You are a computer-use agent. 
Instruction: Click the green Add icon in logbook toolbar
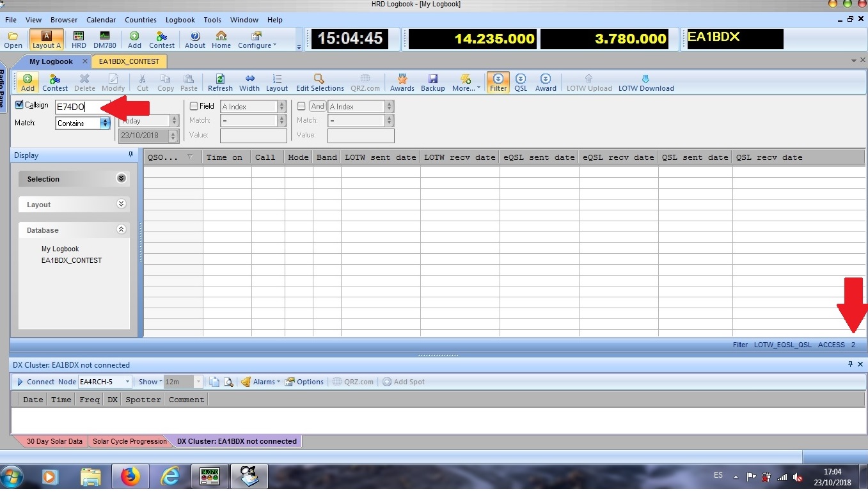(x=28, y=83)
